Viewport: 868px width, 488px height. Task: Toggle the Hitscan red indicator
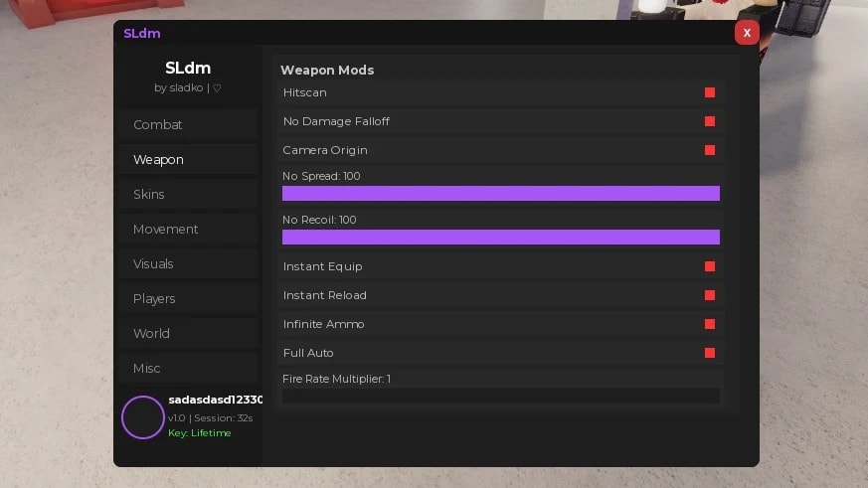click(x=710, y=92)
